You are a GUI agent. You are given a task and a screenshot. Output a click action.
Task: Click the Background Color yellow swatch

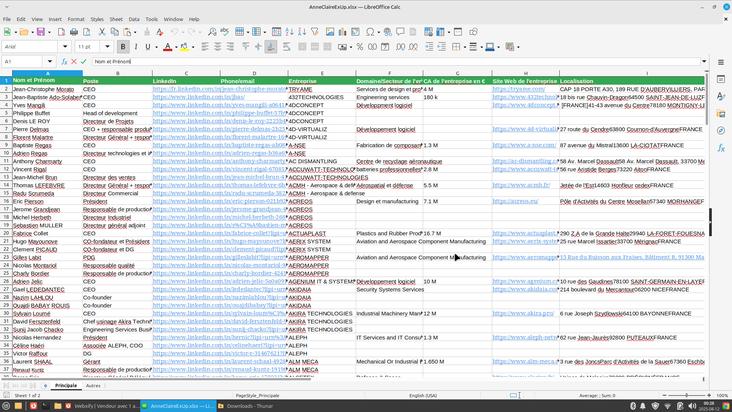pyautogui.click(x=184, y=47)
